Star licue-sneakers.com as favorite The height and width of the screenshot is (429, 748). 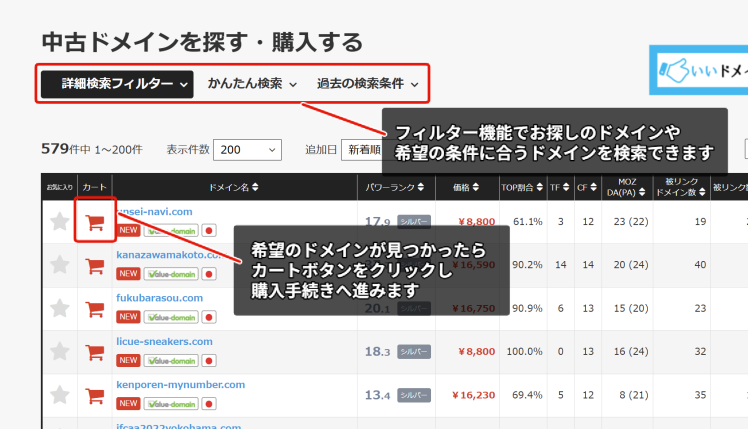click(60, 352)
